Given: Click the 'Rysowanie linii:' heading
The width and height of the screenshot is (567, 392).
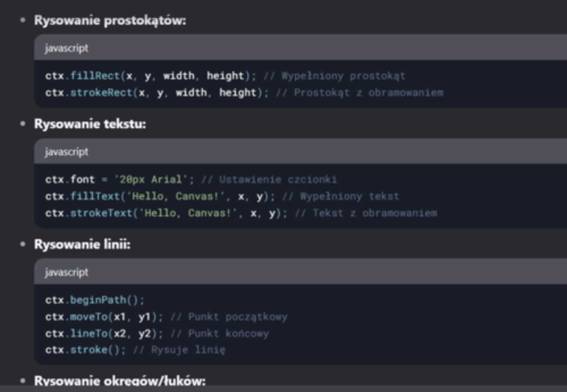Looking at the screenshot, I should click(82, 244).
